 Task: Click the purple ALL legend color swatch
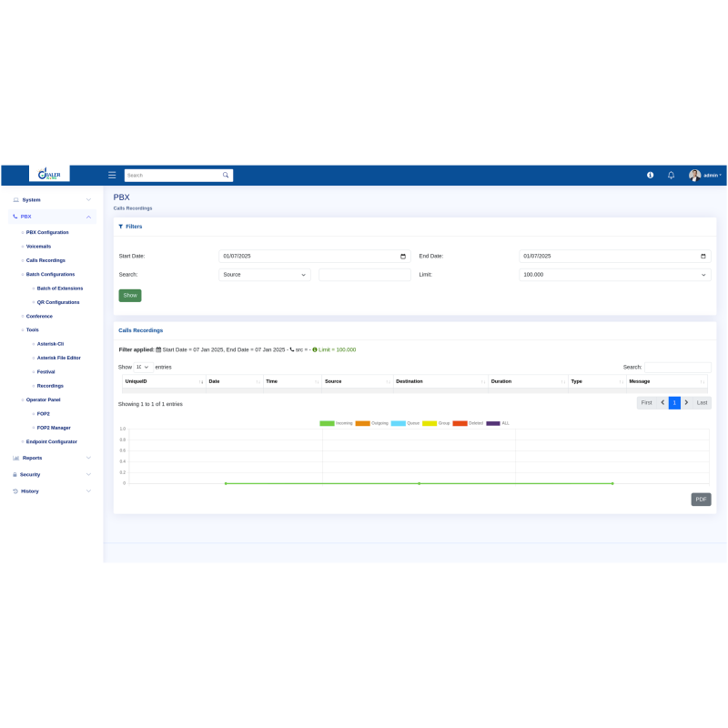click(x=493, y=423)
